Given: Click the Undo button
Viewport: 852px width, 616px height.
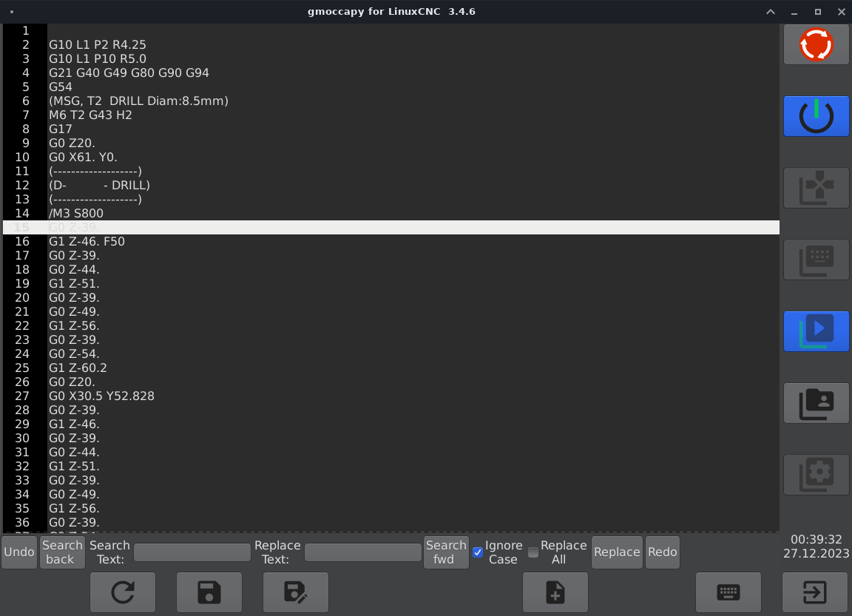Looking at the screenshot, I should (19, 552).
